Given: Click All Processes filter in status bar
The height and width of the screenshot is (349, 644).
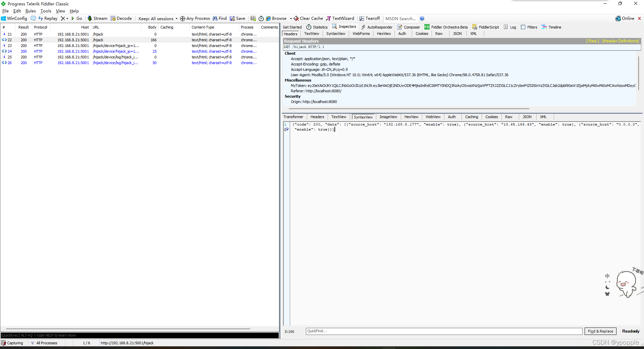Looking at the screenshot, I should pyautogui.click(x=44, y=343).
